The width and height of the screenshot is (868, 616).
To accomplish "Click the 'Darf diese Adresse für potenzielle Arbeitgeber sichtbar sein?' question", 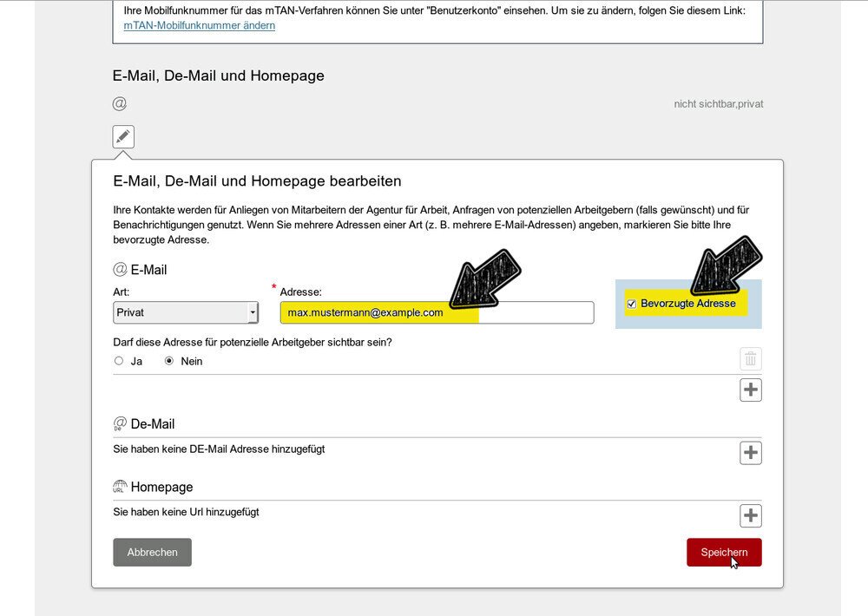I will (x=253, y=343).
